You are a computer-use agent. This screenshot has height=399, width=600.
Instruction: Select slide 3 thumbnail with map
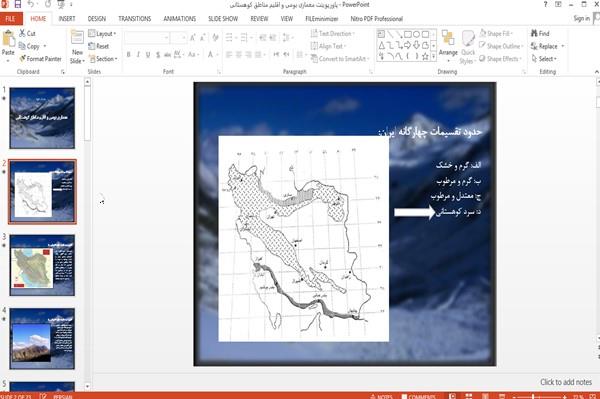point(42,265)
